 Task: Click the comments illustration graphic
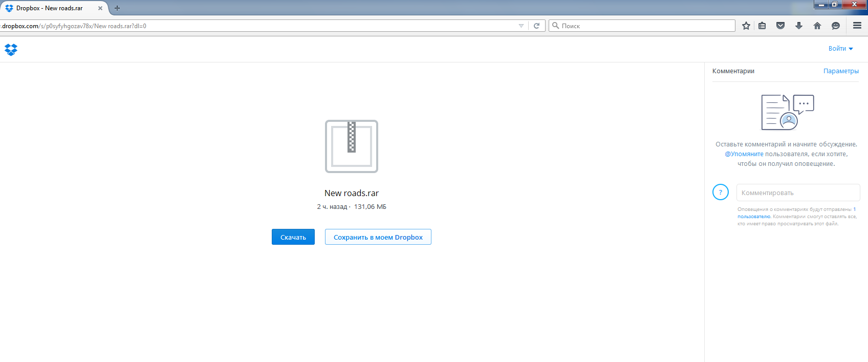point(788,112)
